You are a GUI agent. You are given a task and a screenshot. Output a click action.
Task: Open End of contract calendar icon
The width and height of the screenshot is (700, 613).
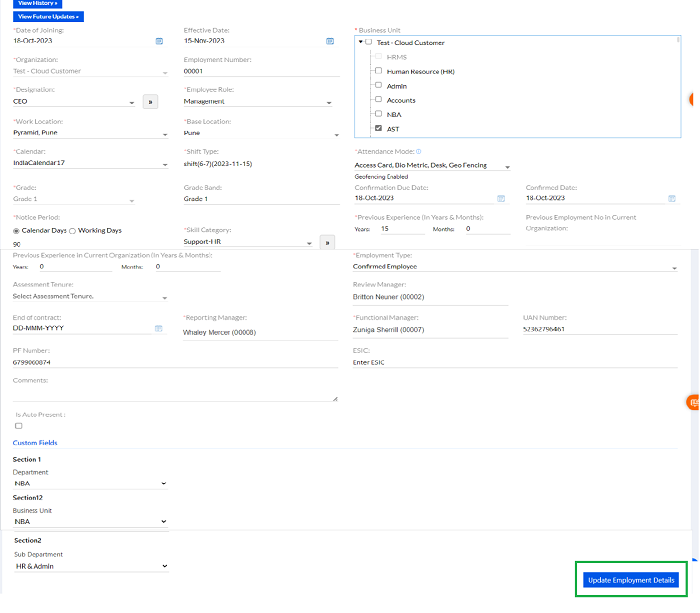[158, 329]
